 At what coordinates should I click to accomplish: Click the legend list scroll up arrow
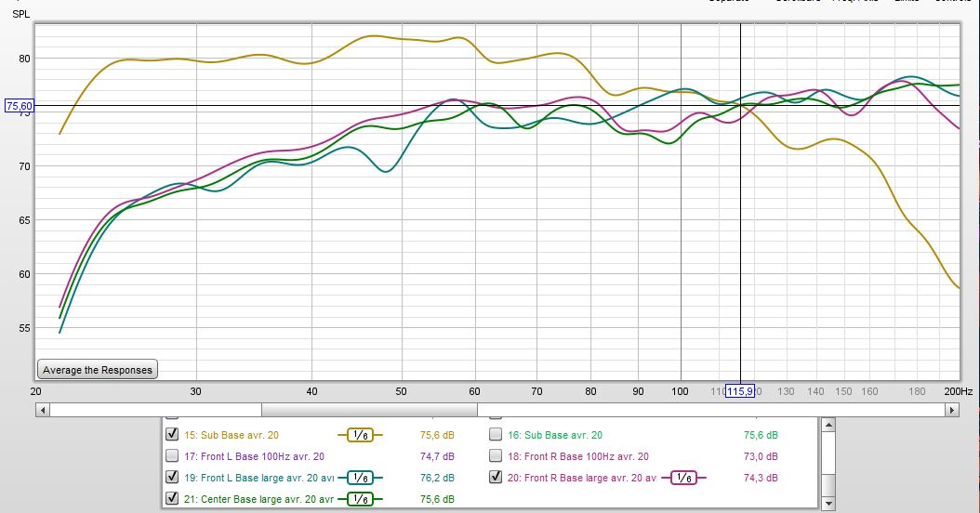point(828,425)
